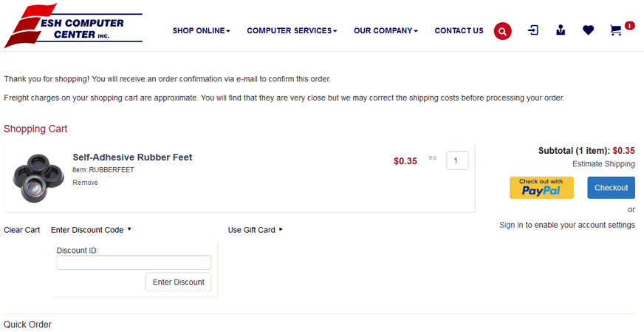This screenshot has width=644, height=332.
Task: Go to the Contact Us page
Action: pyautogui.click(x=459, y=31)
